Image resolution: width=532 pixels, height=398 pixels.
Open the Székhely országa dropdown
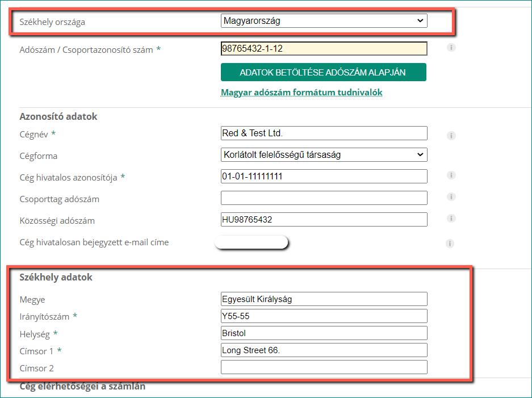(324, 20)
